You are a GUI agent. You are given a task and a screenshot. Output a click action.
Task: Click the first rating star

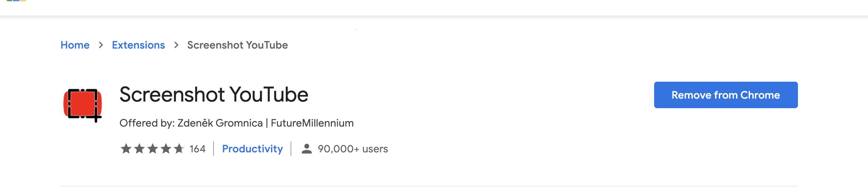tap(126, 149)
